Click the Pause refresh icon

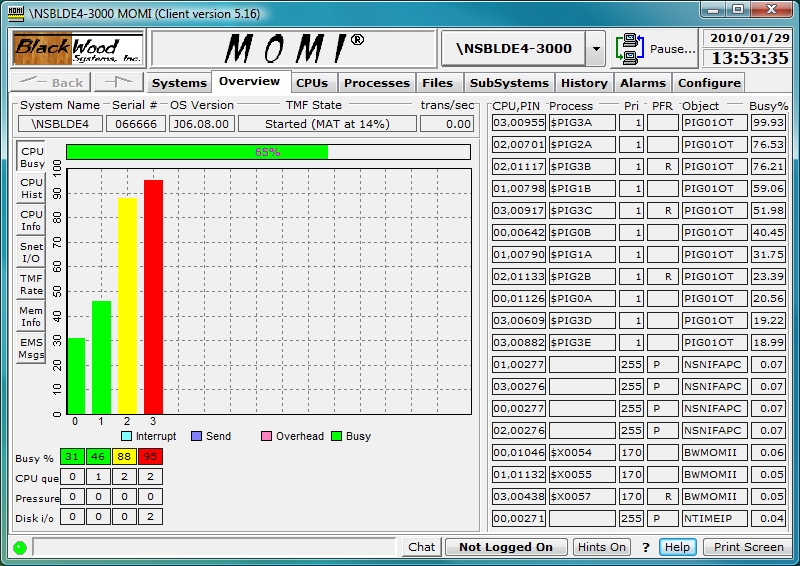pos(630,48)
